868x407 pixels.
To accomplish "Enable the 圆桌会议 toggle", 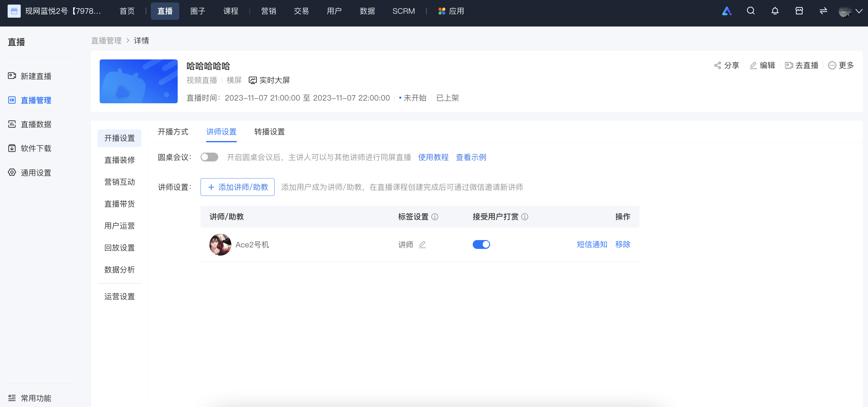I will [x=209, y=157].
